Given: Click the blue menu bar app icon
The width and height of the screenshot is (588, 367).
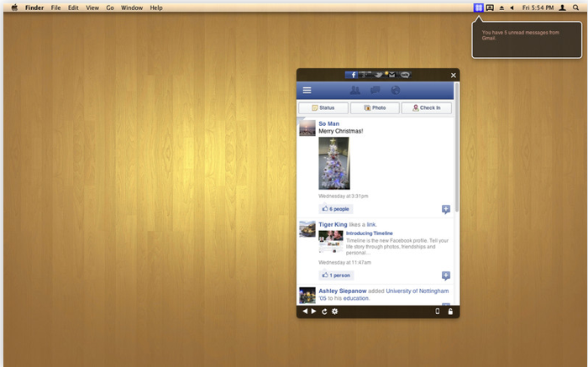Looking at the screenshot, I should [x=479, y=8].
